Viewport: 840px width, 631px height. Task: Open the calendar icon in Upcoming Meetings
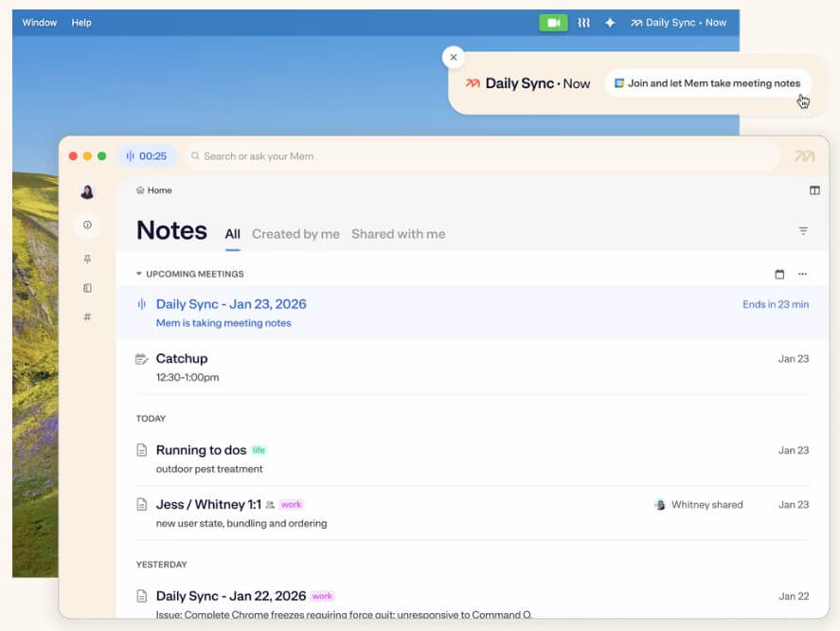pos(779,274)
